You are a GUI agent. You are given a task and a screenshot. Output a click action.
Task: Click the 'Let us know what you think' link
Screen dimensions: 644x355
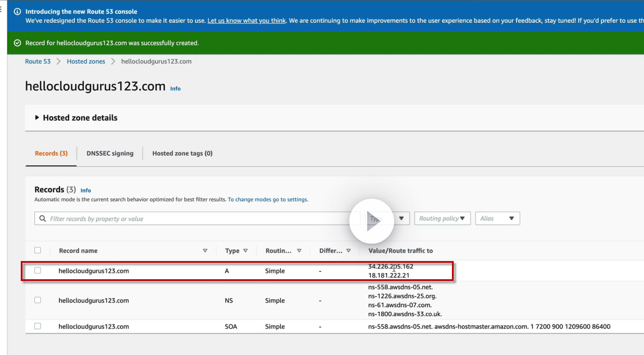247,21
